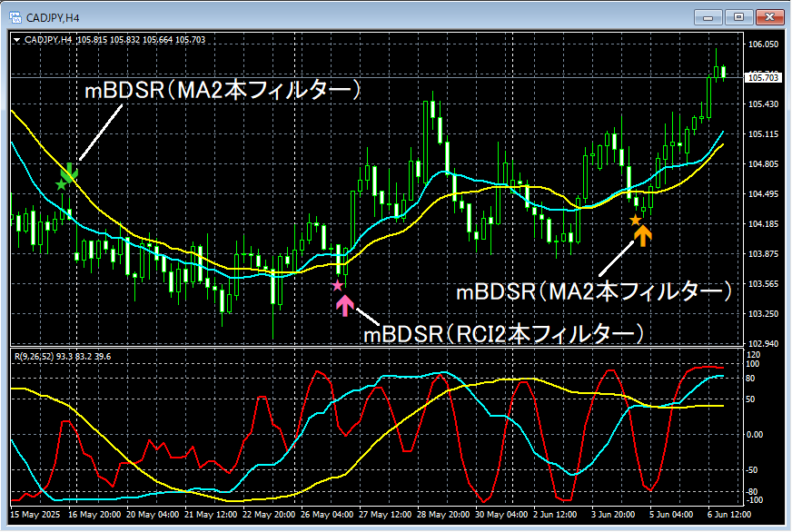Click the RCI scale value 0.00

(x=755, y=434)
